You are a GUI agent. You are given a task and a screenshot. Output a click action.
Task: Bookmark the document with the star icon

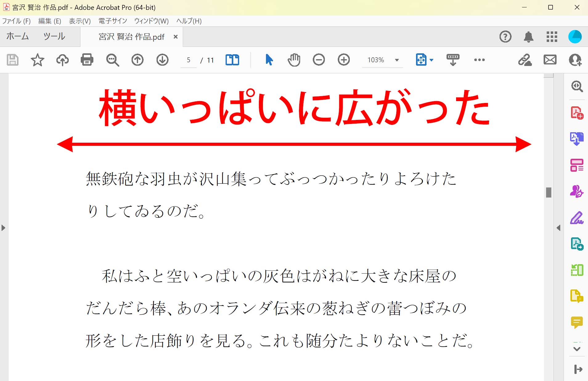(38, 60)
